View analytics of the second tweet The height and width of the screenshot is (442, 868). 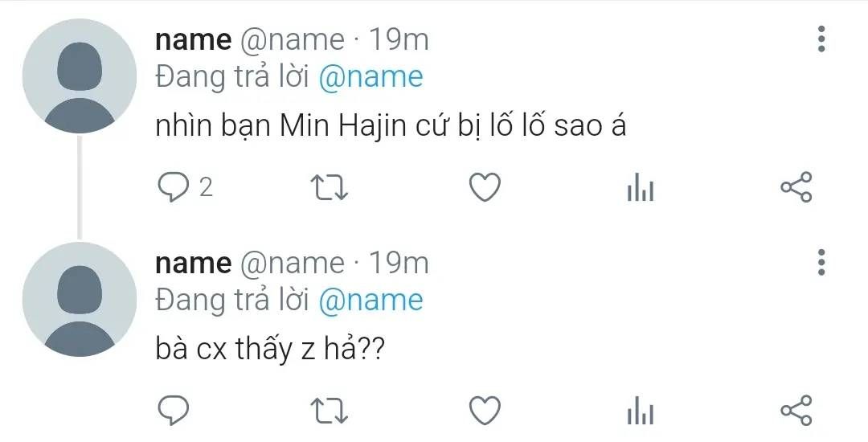(640, 411)
